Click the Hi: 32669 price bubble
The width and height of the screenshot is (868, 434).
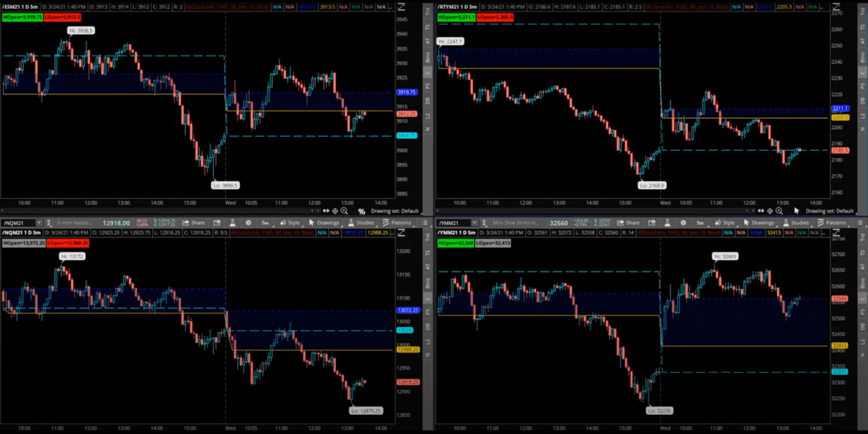pos(725,256)
